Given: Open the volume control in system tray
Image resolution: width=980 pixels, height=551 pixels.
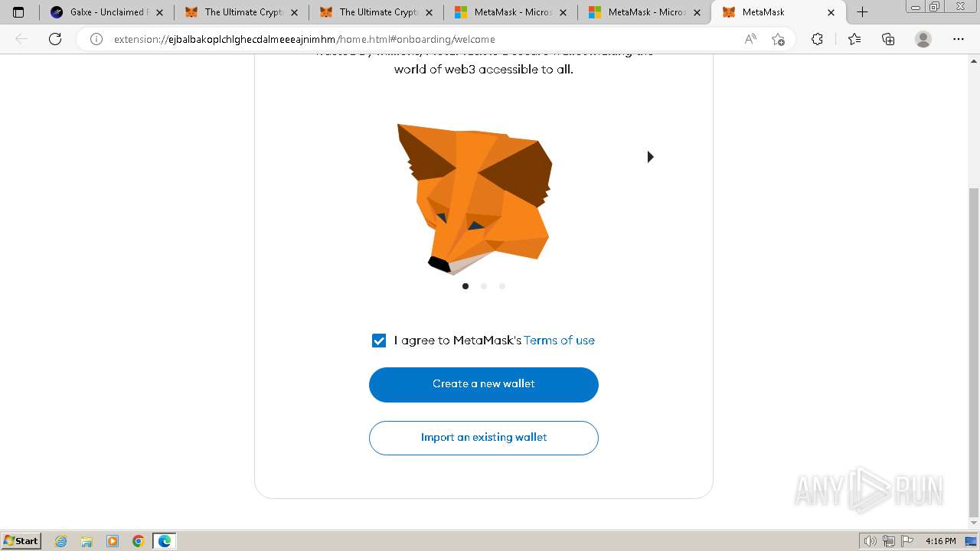Looking at the screenshot, I should coord(871,541).
